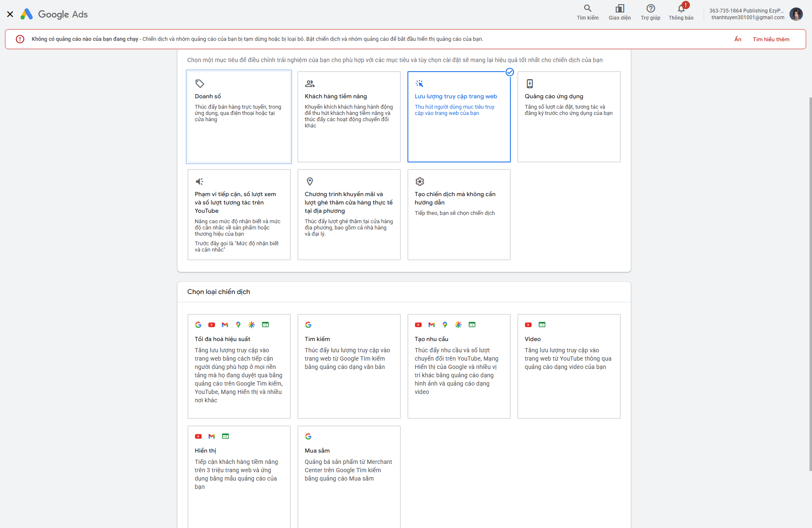This screenshot has height=528, width=812.
Task: Select Tạo chiến dịch mà không cần hướng dẫn
Action: pos(459,214)
